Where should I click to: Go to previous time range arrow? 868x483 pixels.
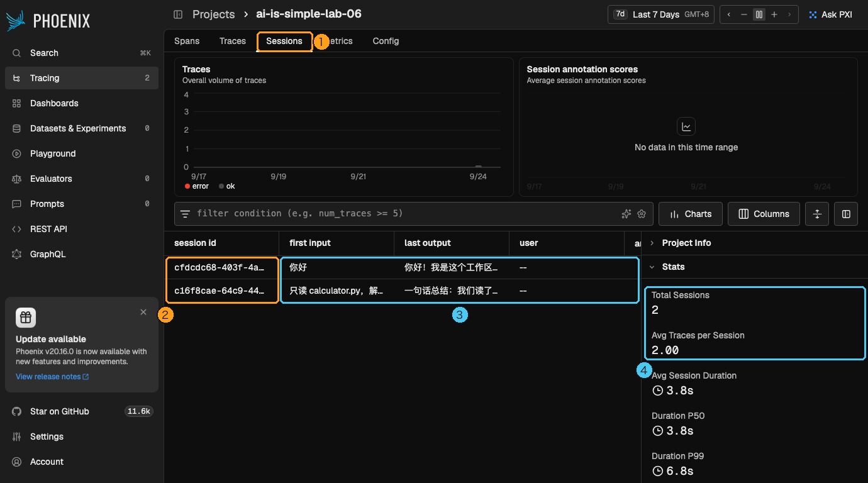729,14
